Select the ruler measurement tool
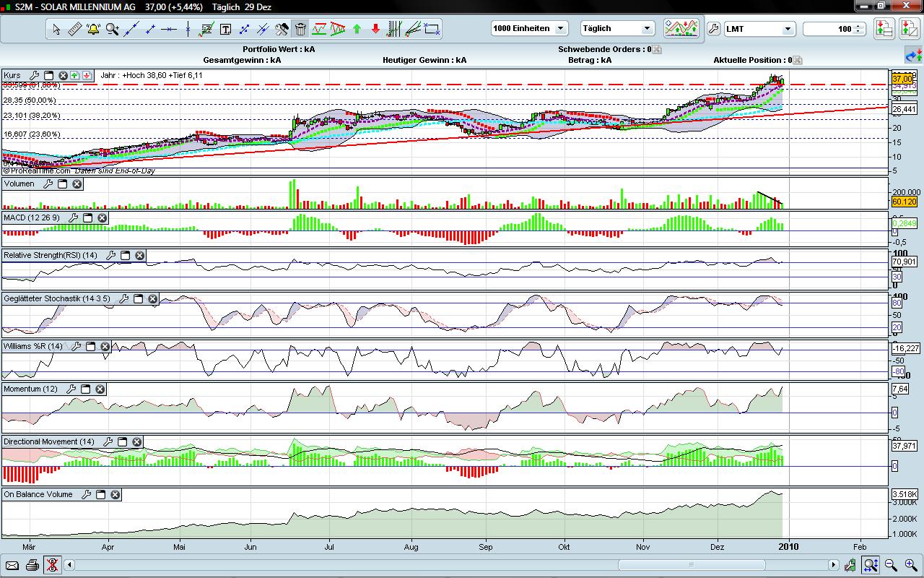This screenshot has height=578, width=924. point(75,29)
